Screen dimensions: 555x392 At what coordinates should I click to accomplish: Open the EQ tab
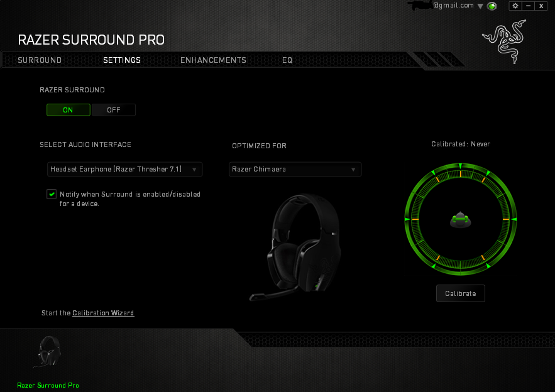pos(287,60)
